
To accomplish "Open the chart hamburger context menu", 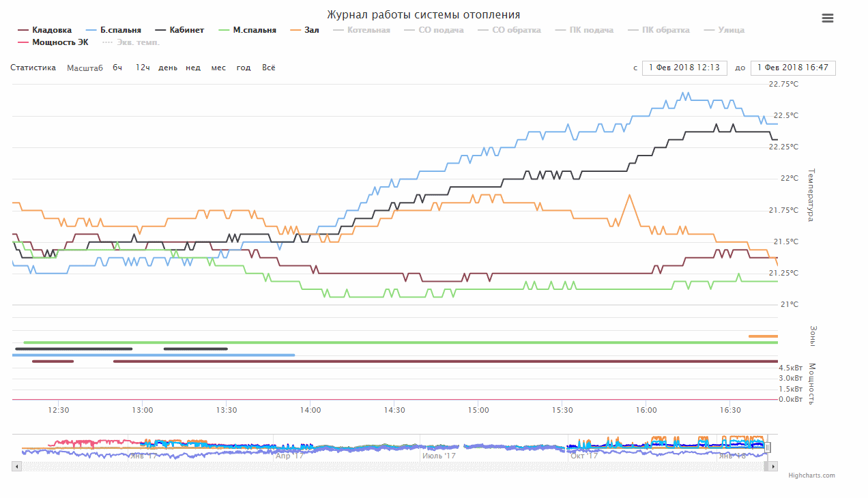I will (x=828, y=18).
